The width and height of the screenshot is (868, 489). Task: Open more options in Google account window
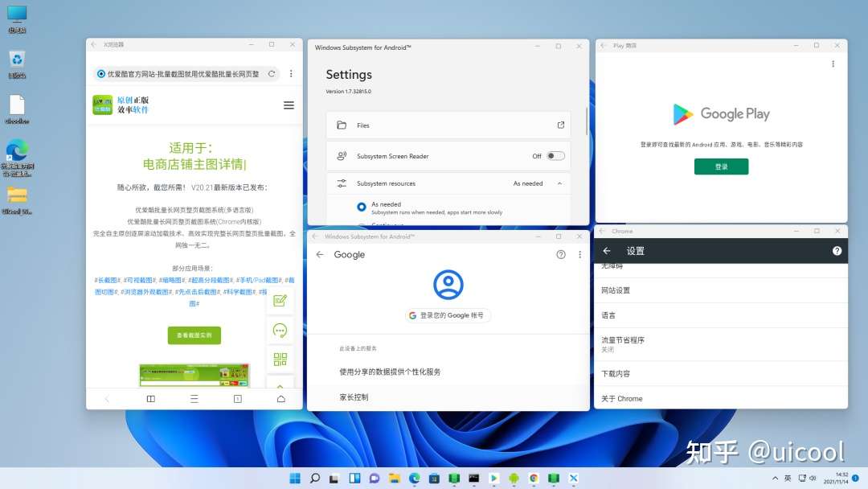coord(579,255)
